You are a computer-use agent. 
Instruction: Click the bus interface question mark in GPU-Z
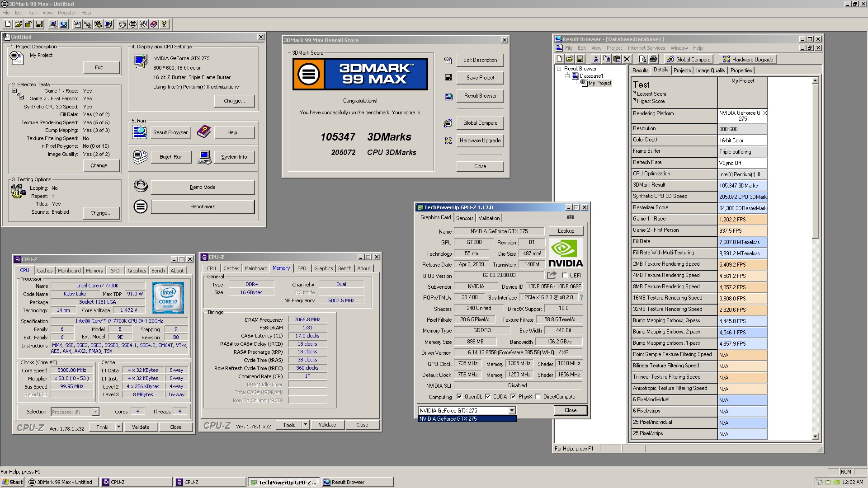coord(581,297)
